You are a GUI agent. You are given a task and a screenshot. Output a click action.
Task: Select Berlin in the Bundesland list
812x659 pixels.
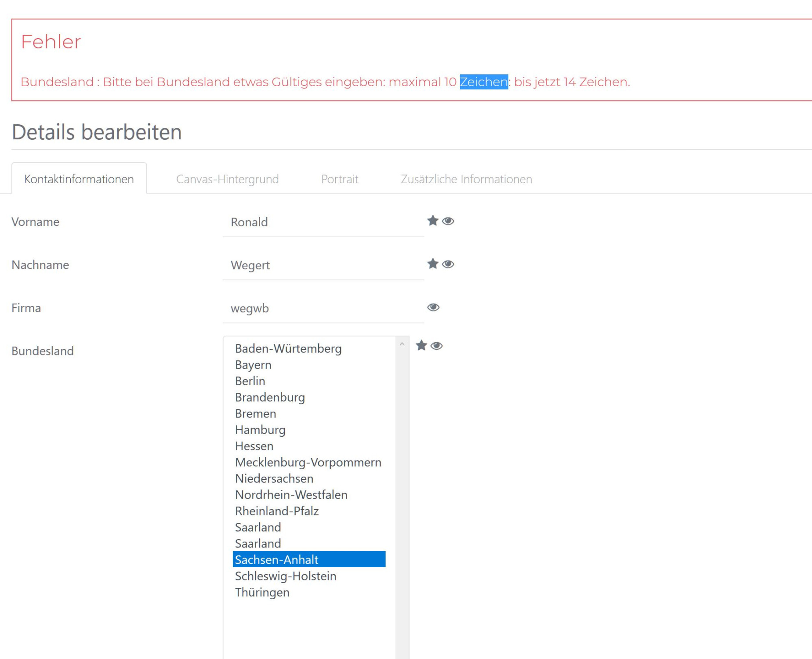pos(309,381)
